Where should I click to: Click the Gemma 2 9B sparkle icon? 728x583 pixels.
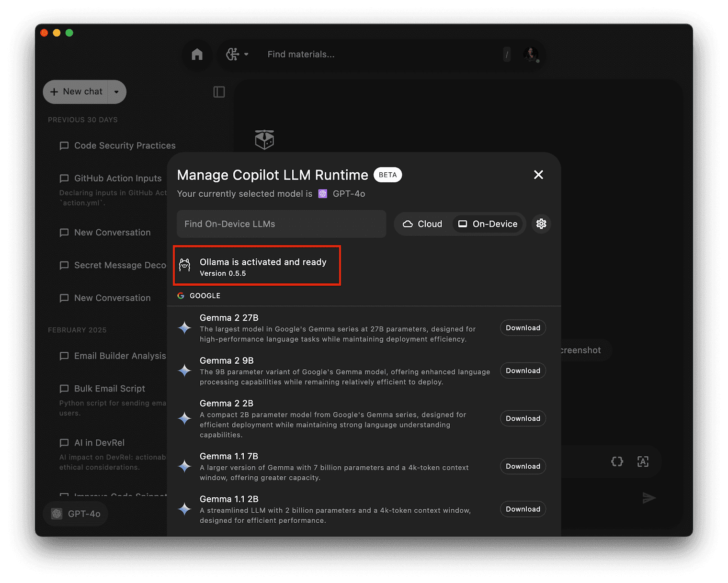pos(184,370)
